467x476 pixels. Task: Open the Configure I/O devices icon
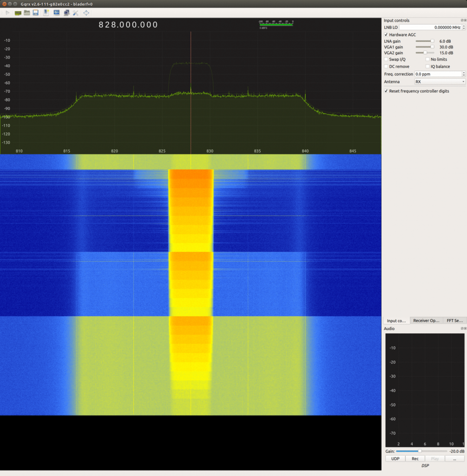coord(18,13)
